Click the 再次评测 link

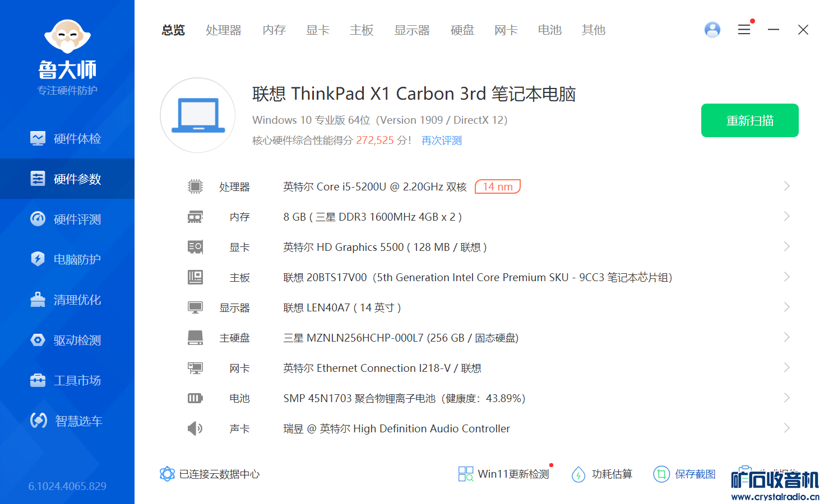click(x=442, y=141)
